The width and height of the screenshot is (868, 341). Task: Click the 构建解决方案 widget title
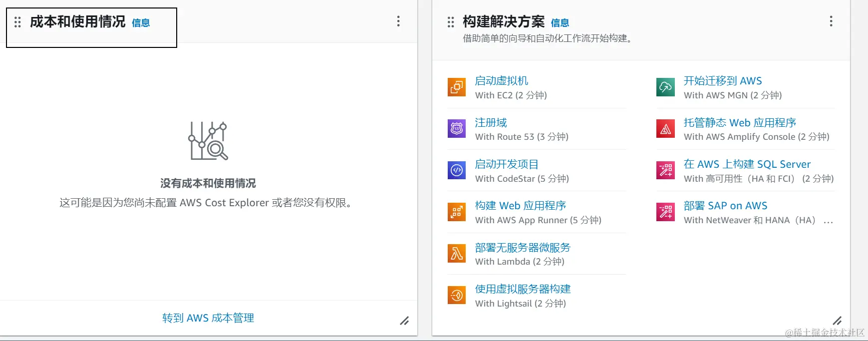(x=504, y=21)
